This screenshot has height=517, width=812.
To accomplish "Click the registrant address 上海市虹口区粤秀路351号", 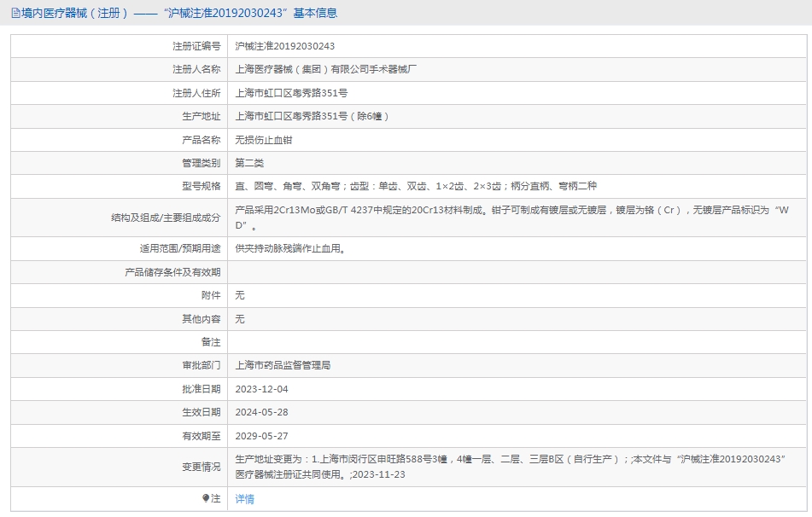I will [x=291, y=93].
